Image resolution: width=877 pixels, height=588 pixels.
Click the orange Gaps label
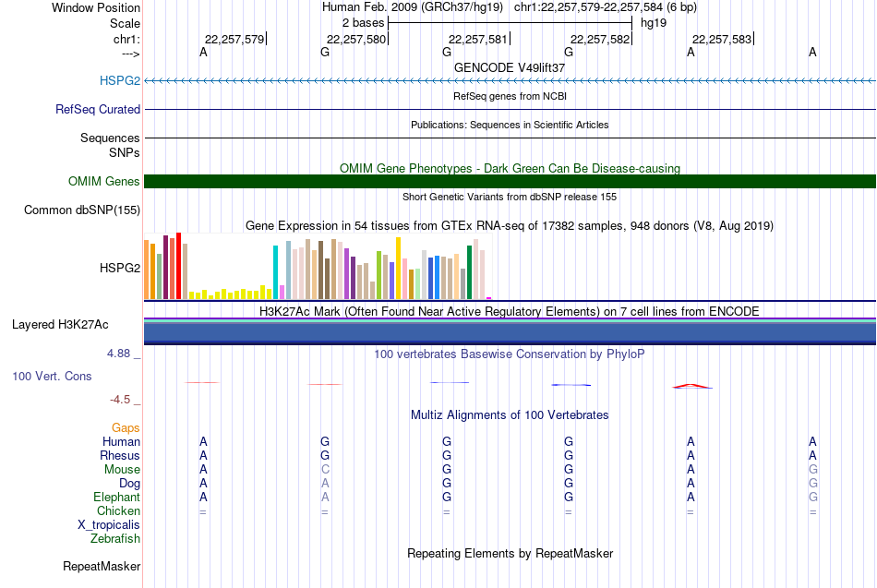tap(126, 428)
